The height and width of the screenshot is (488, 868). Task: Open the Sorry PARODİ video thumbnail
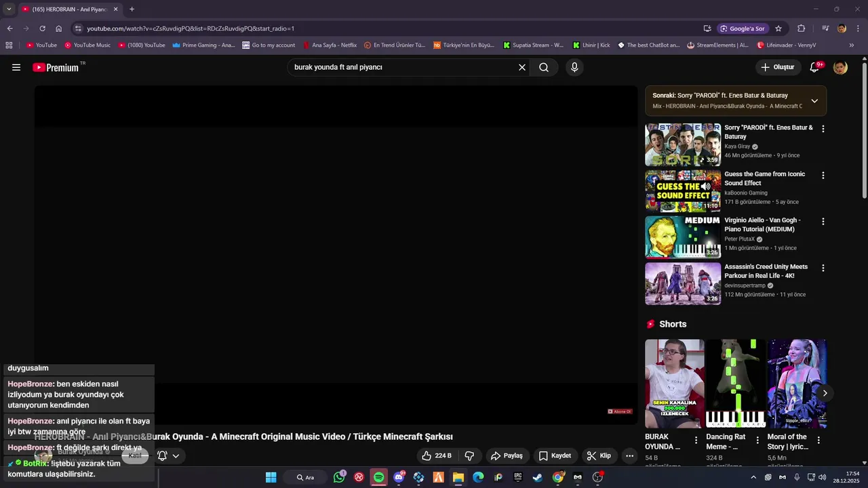point(683,144)
